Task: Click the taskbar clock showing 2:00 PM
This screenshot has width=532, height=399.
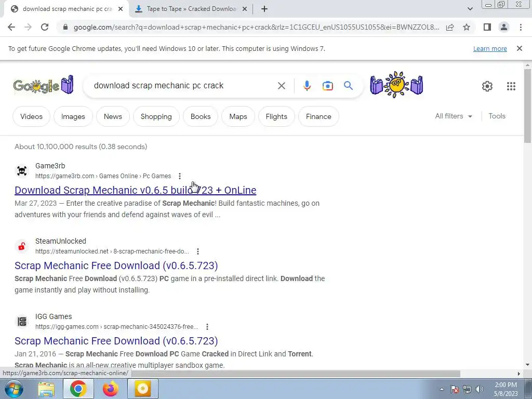Action: [506, 389]
